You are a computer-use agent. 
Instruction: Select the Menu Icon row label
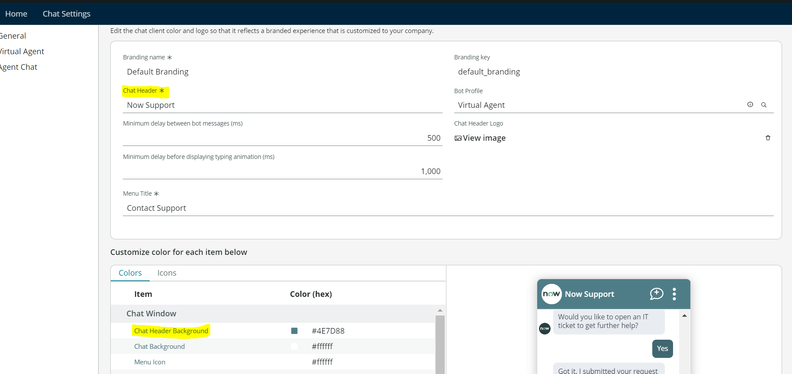point(150,362)
